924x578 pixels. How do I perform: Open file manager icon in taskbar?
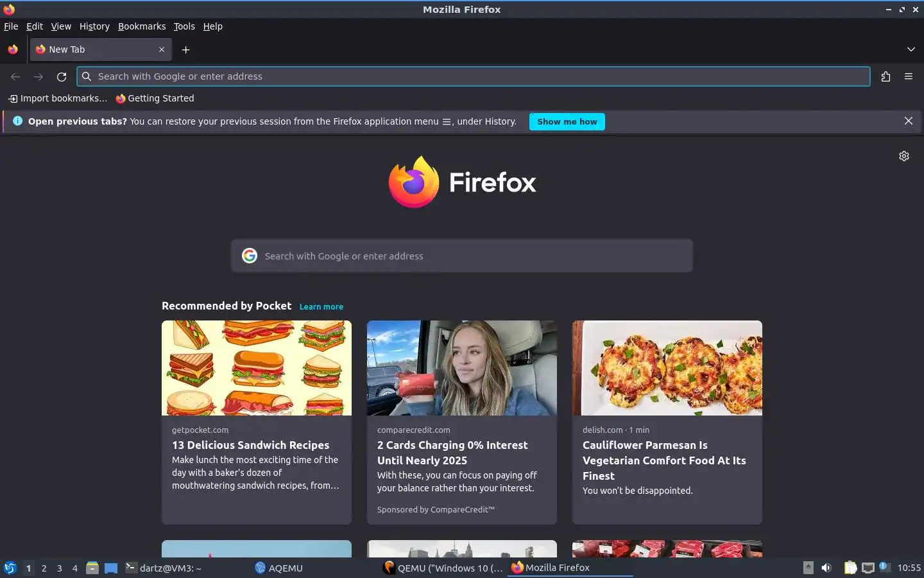[92, 568]
